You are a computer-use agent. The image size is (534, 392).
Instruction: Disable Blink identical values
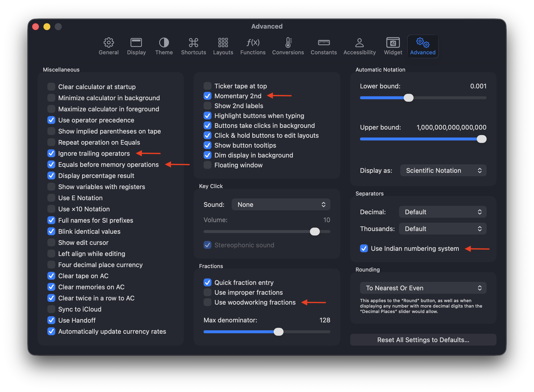point(51,231)
